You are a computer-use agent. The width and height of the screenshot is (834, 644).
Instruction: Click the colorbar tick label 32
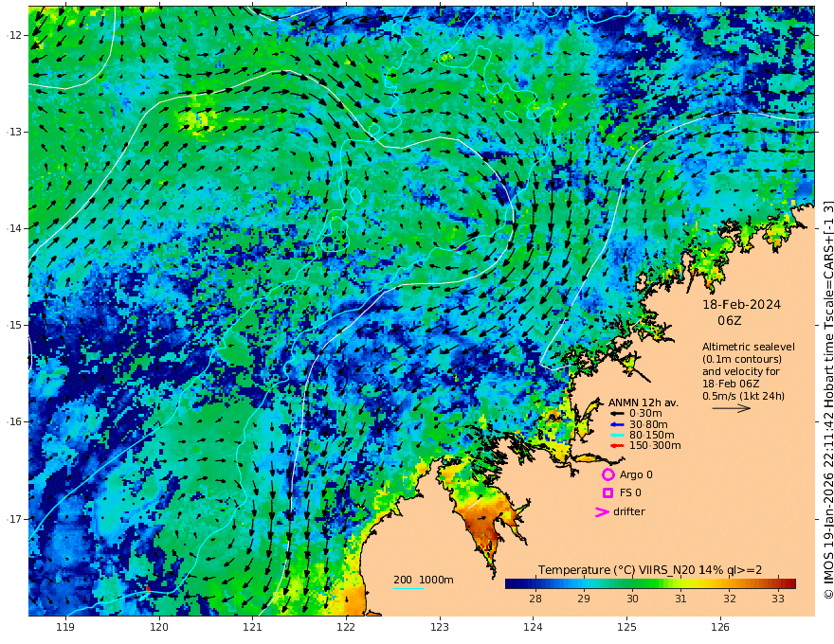(x=729, y=599)
